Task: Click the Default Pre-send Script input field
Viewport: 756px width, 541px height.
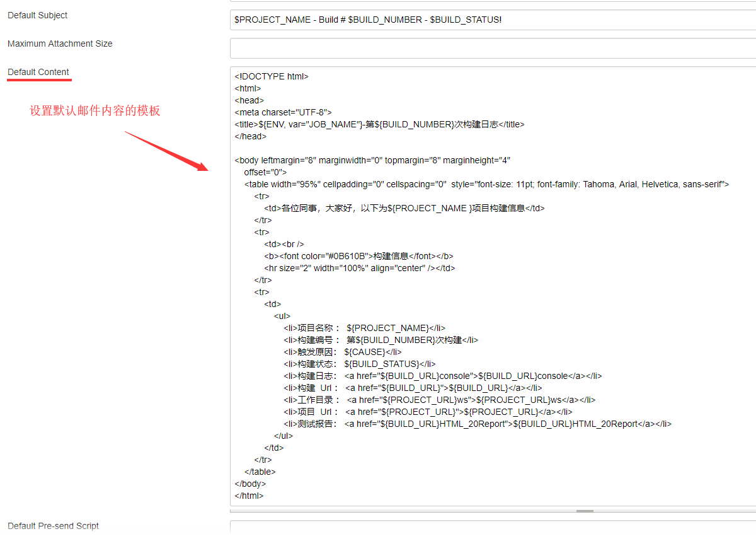Action: 493,527
